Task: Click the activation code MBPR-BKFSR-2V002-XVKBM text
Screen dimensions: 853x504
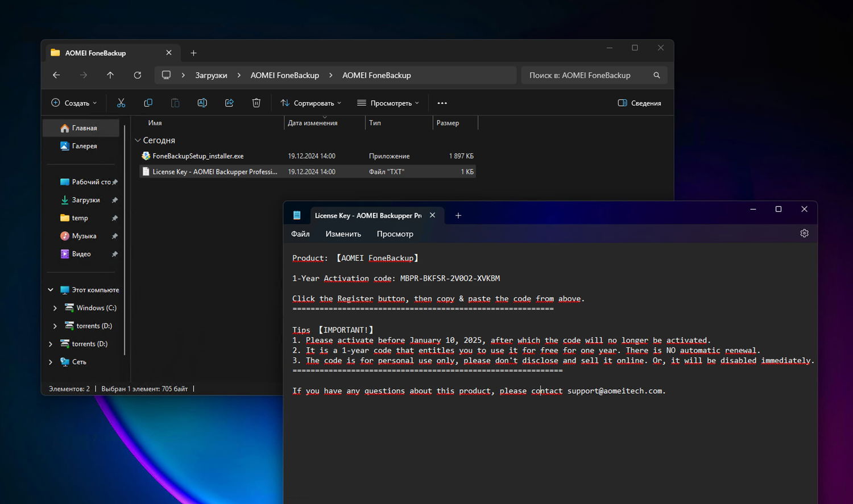Action: 450,278
